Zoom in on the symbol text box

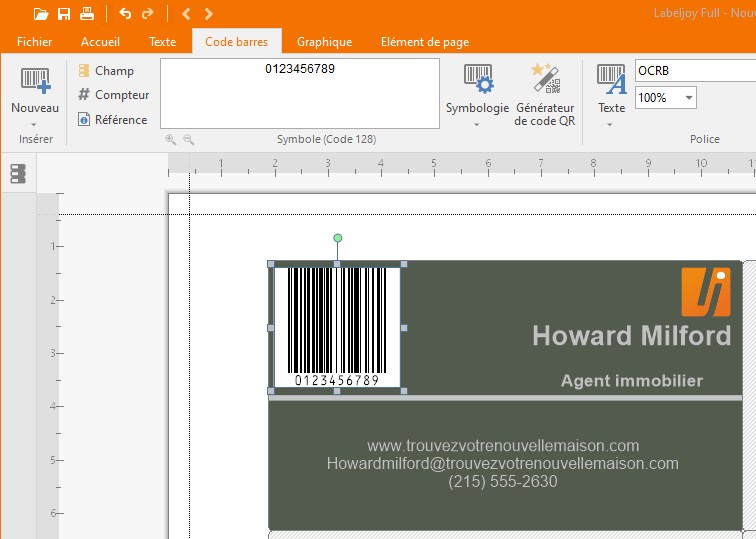(170, 140)
